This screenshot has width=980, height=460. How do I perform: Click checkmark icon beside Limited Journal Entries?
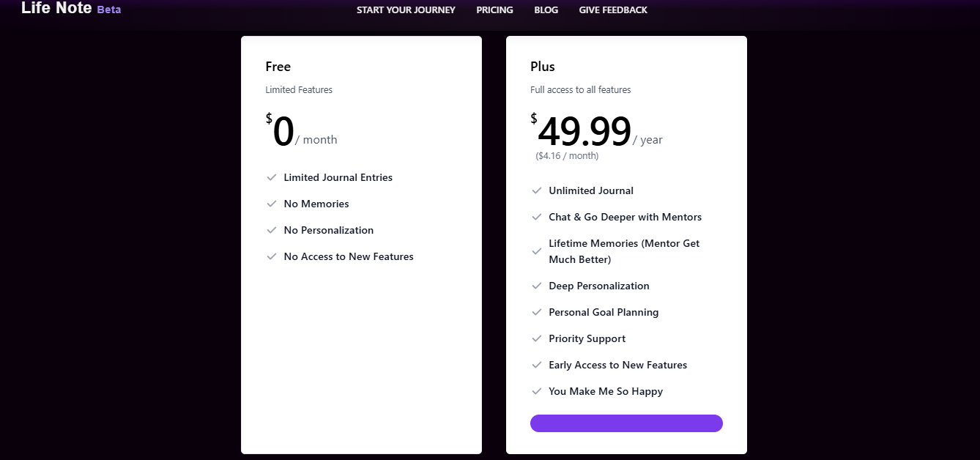click(272, 177)
